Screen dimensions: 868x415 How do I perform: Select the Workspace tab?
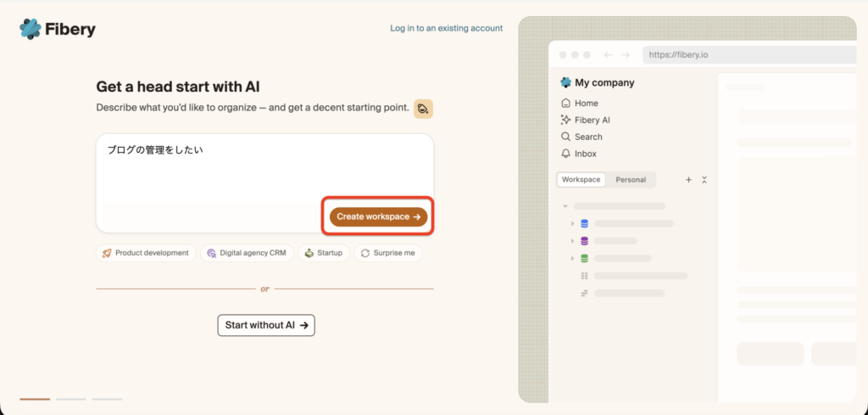tap(581, 180)
